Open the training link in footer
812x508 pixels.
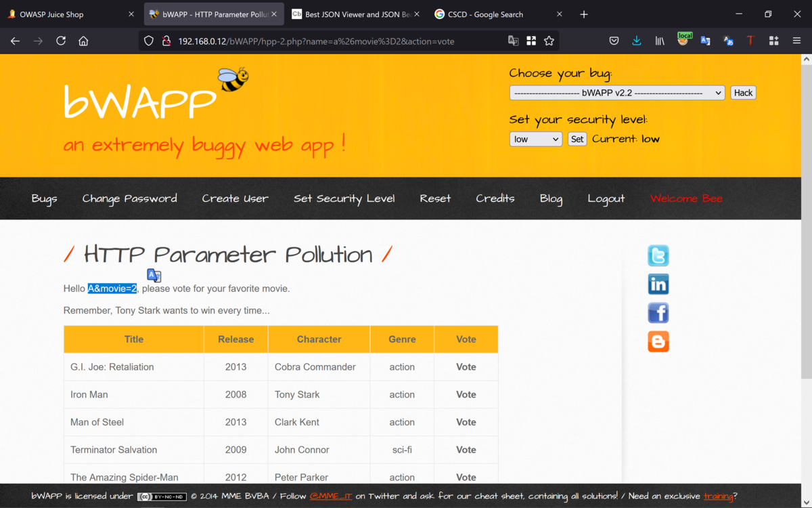718,496
